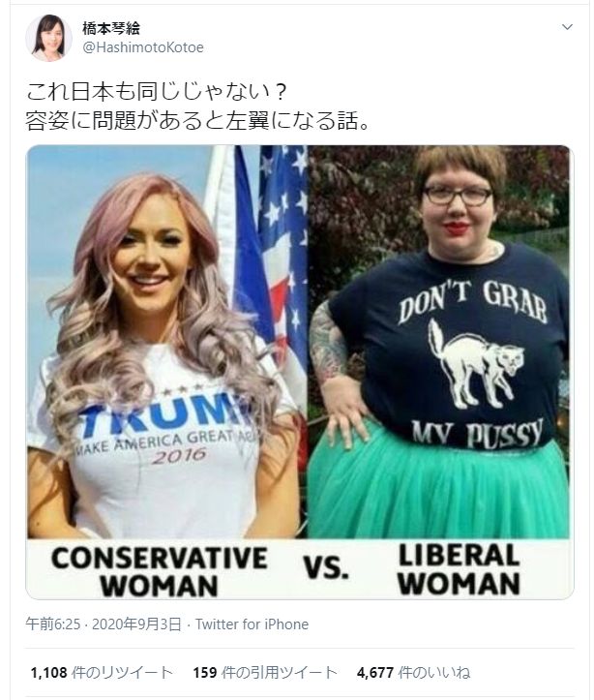Viewport: 594px width, 700px height.
Task: View the 4,677 件のいいね list
Action: point(413,672)
